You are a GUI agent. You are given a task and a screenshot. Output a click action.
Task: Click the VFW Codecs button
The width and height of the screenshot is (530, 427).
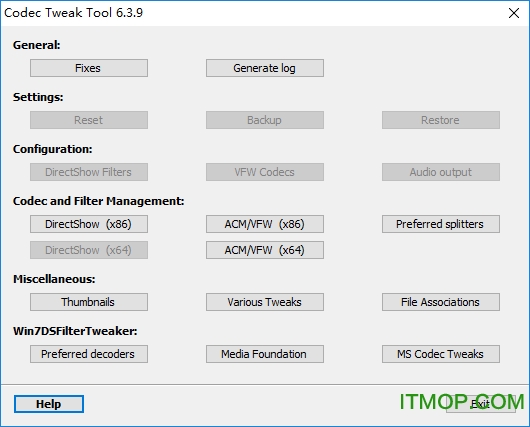click(x=265, y=172)
